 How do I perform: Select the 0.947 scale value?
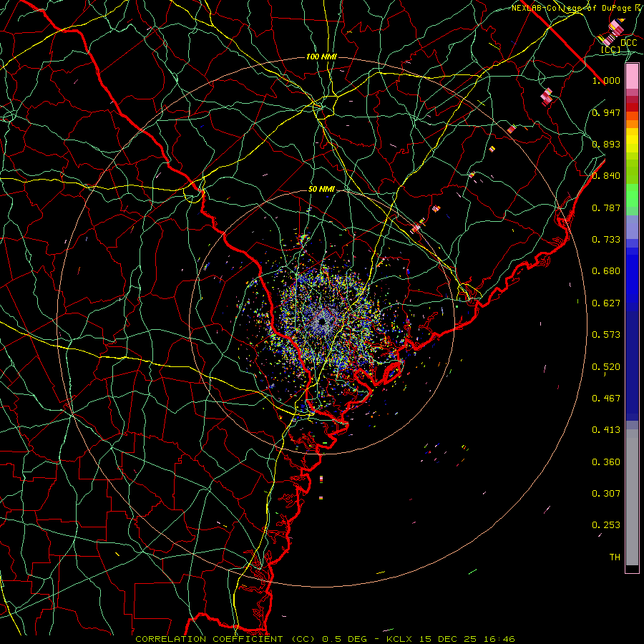(x=606, y=112)
